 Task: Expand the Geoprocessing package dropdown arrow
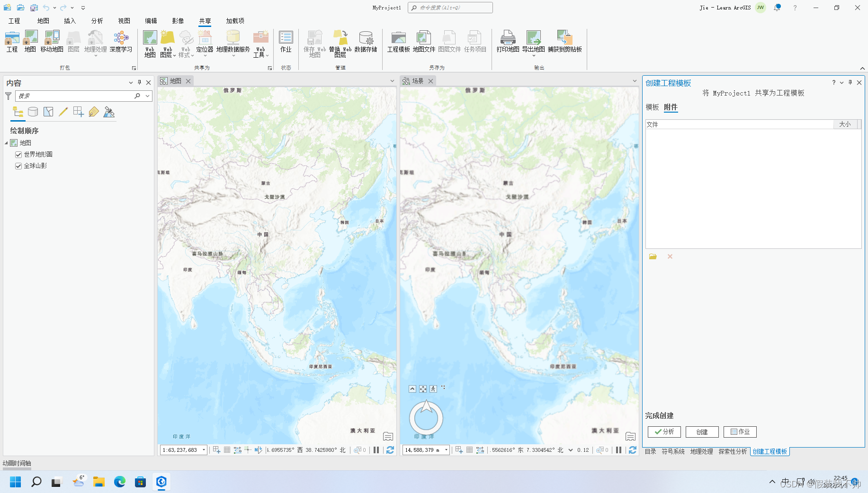pos(96,56)
